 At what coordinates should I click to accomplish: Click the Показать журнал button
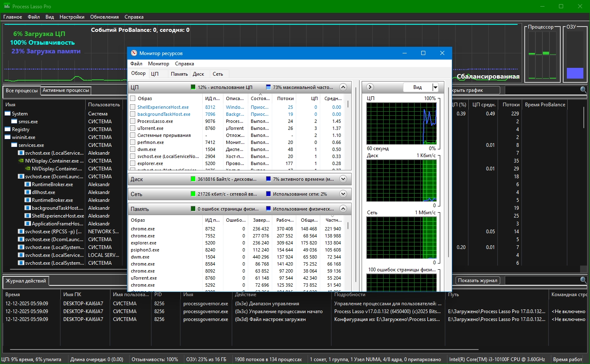477,280
